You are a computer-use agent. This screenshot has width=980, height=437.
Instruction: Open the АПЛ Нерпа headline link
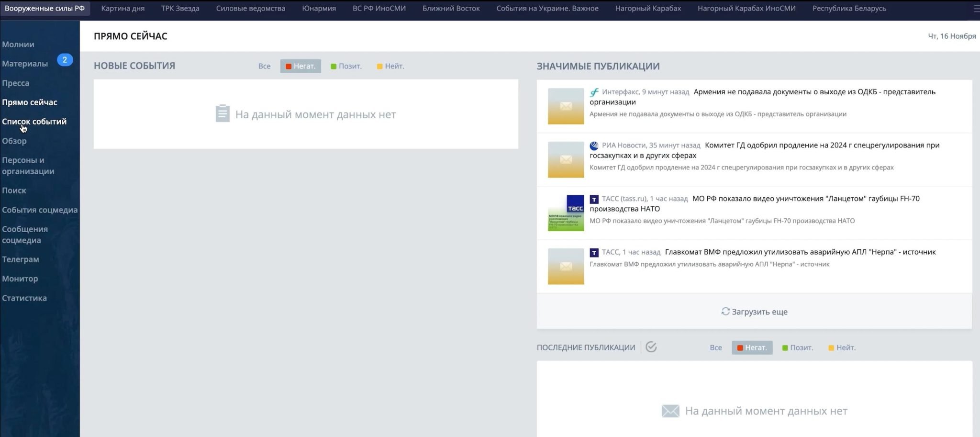[800, 252]
